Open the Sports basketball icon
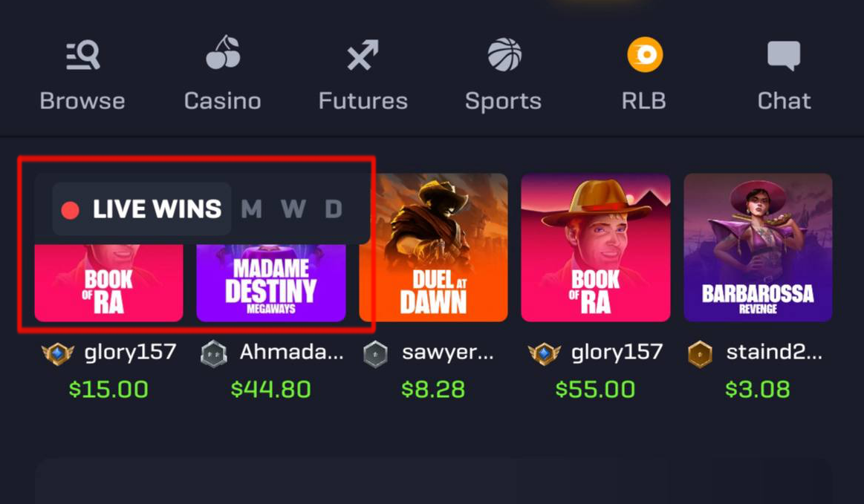 [x=504, y=54]
